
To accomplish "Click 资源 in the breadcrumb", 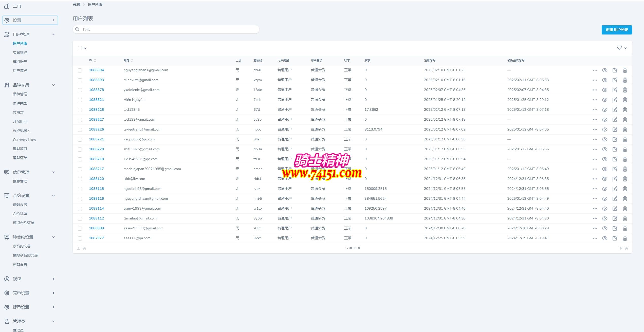I will 76,4.
